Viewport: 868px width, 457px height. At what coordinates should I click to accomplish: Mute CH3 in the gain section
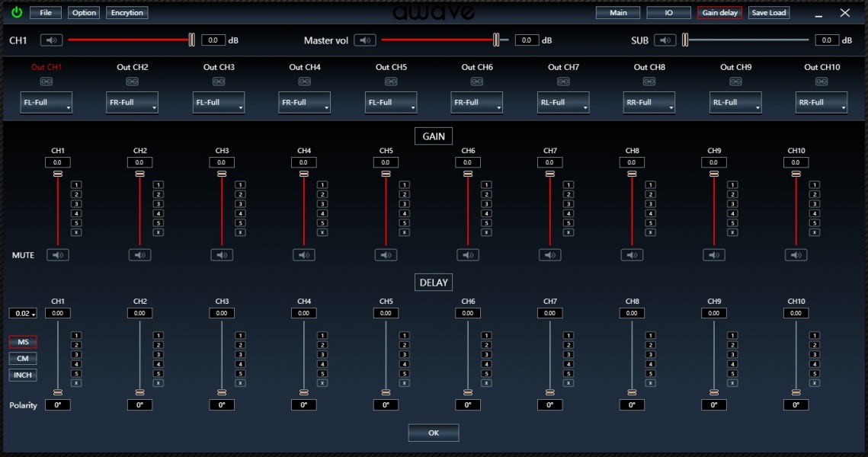pos(222,255)
